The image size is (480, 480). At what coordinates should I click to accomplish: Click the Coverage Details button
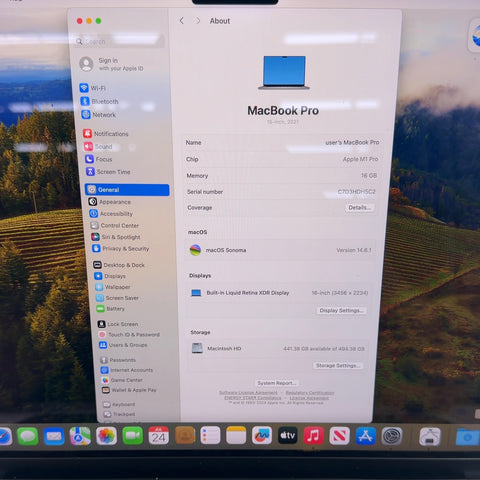pos(359,208)
